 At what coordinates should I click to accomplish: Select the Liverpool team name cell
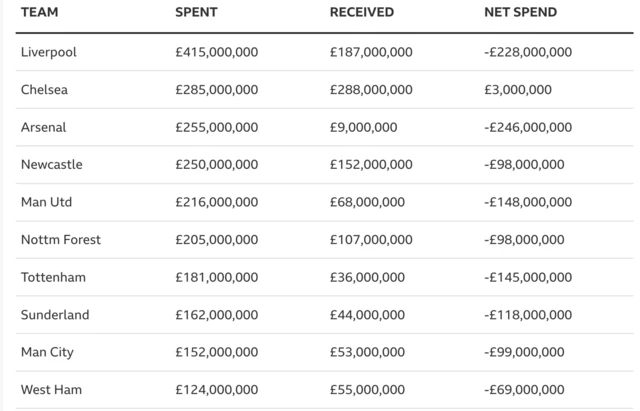pos(48,52)
